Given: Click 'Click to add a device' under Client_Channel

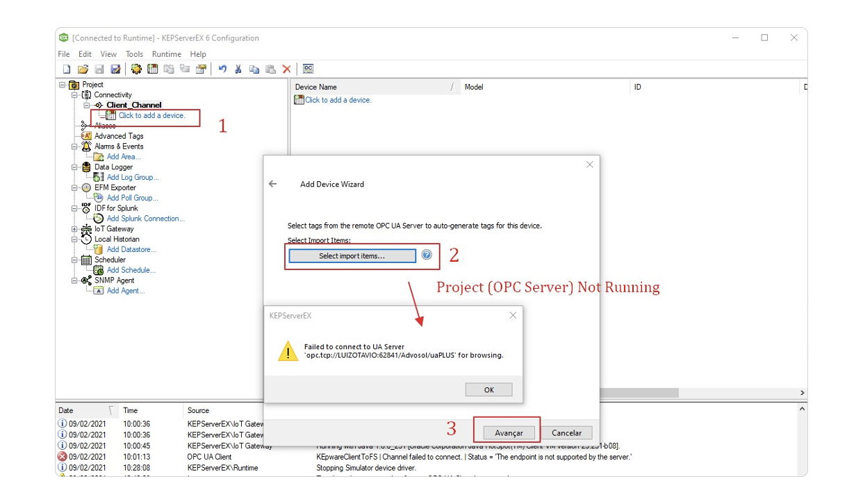Looking at the screenshot, I should (x=151, y=116).
